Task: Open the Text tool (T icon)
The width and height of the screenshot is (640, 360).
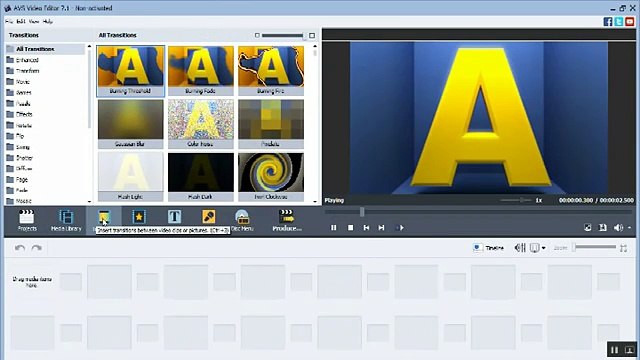Action: [x=174, y=217]
